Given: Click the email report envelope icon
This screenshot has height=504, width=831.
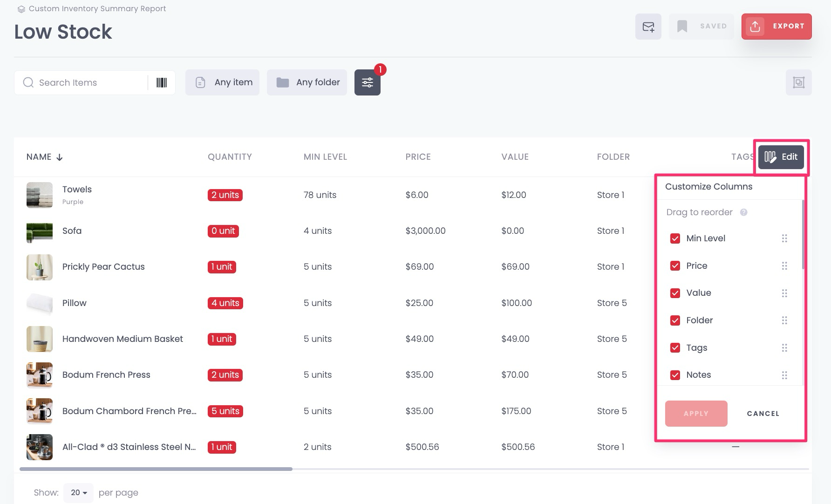Looking at the screenshot, I should pyautogui.click(x=648, y=27).
